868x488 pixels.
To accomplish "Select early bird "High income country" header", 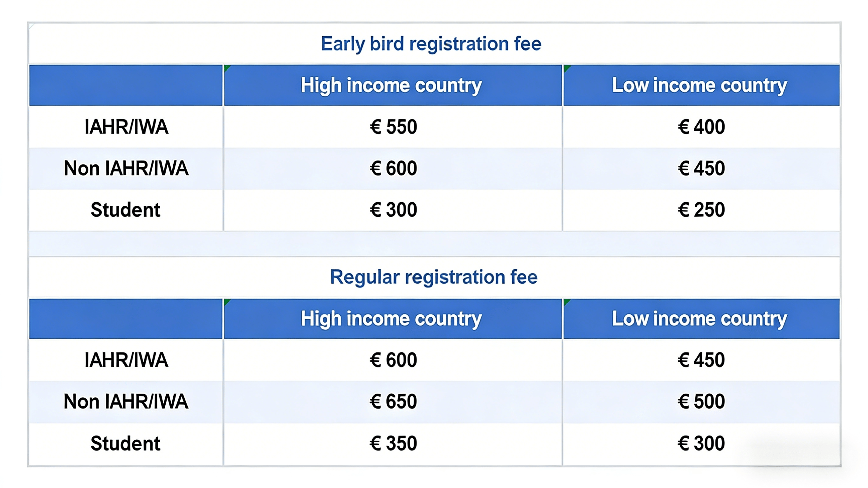I will coord(391,85).
